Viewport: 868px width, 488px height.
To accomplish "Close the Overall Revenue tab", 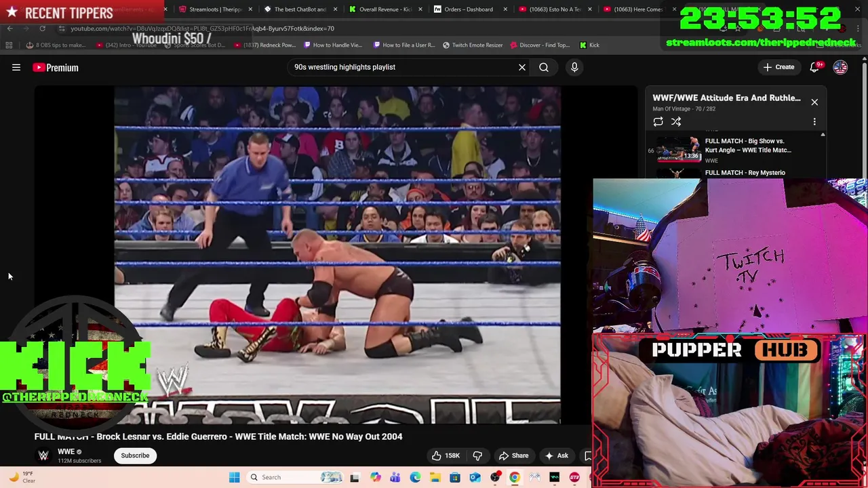I will (420, 9).
